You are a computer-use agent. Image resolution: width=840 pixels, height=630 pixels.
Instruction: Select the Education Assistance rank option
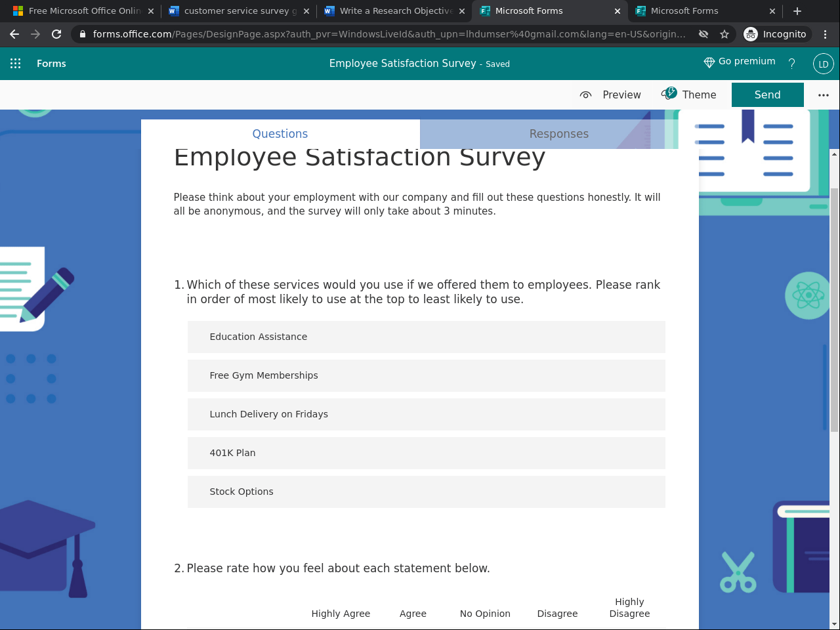(426, 337)
